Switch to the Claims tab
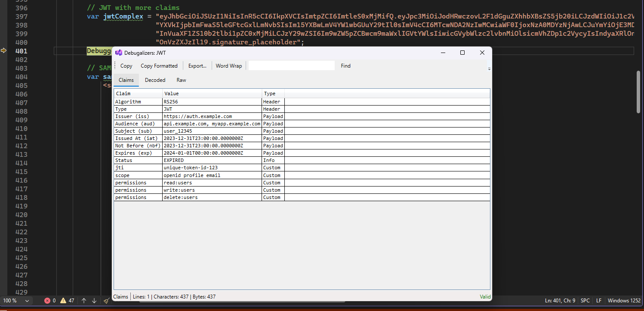Screen dimensions: 644x311 tap(126, 80)
